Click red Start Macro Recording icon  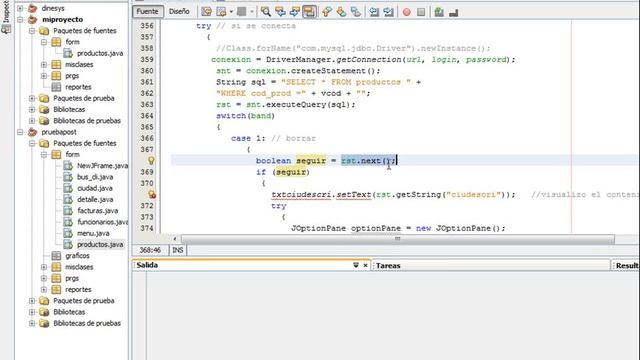(407, 12)
